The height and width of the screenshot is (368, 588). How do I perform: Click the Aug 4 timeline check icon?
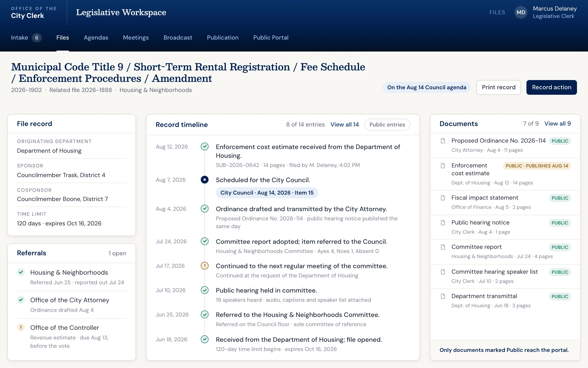[x=205, y=209]
